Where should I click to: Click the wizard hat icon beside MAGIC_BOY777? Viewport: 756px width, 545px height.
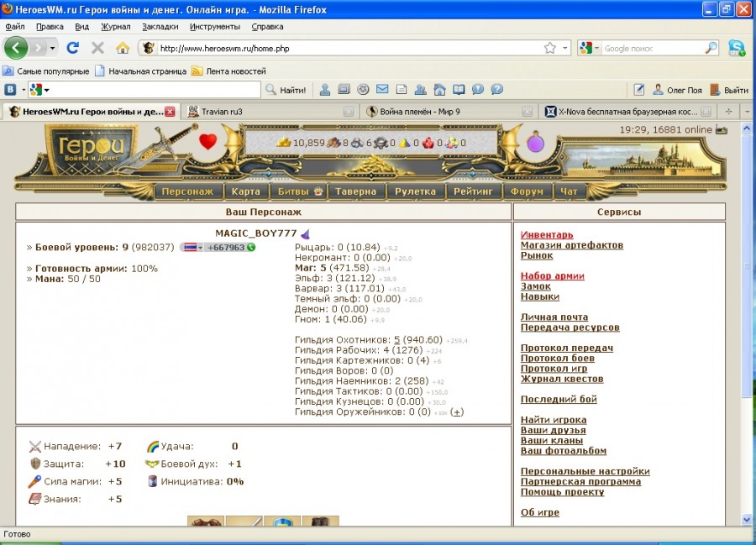point(305,233)
